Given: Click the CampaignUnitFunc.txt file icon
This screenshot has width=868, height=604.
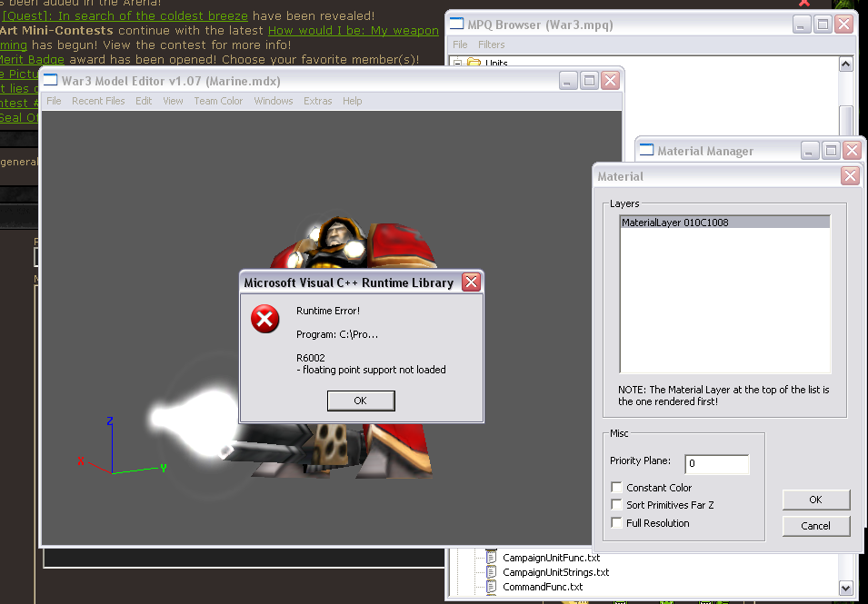Looking at the screenshot, I should point(491,557).
